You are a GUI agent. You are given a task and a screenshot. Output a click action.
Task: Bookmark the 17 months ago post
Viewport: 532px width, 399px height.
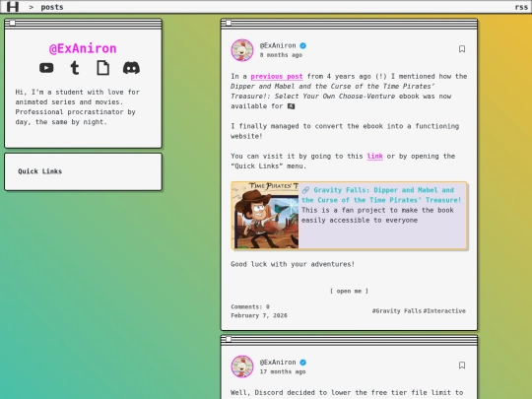(x=462, y=366)
